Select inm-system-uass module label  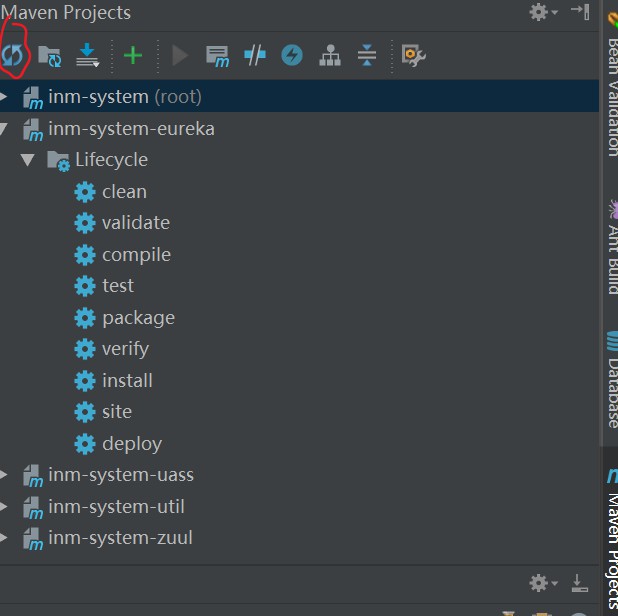[121, 475]
